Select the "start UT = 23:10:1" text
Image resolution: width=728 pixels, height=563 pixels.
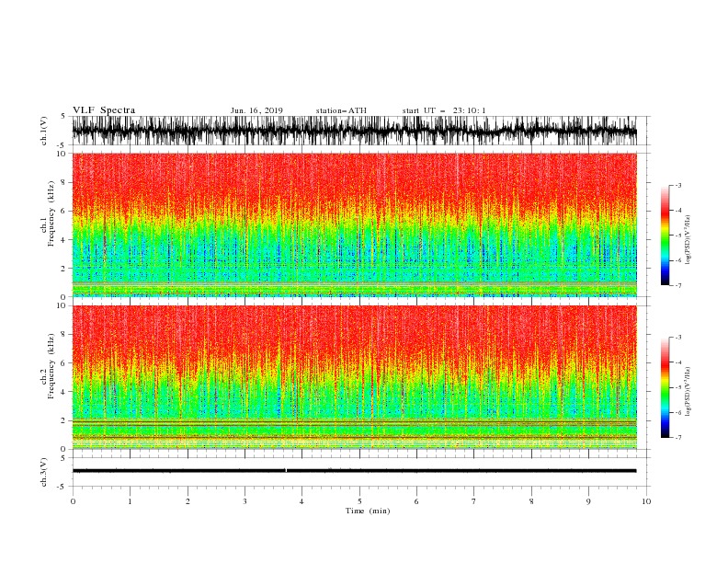(x=444, y=110)
